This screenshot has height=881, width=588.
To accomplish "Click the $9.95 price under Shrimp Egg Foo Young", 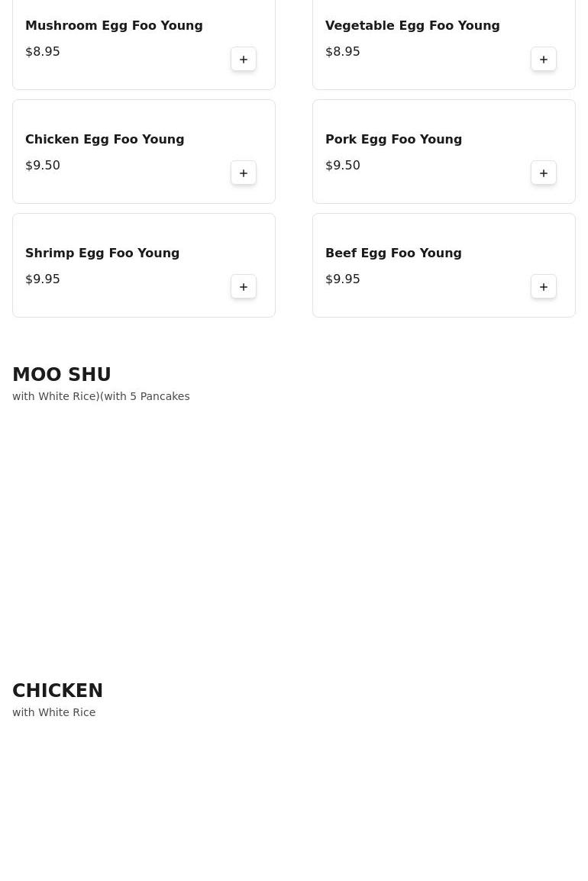I will click(x=43, y=279).
